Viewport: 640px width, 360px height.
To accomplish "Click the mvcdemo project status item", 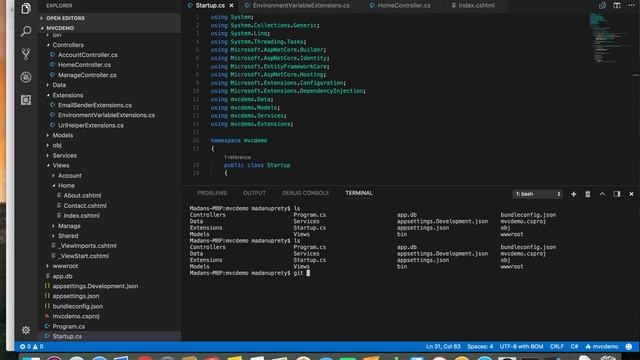I will pos(602,347).
